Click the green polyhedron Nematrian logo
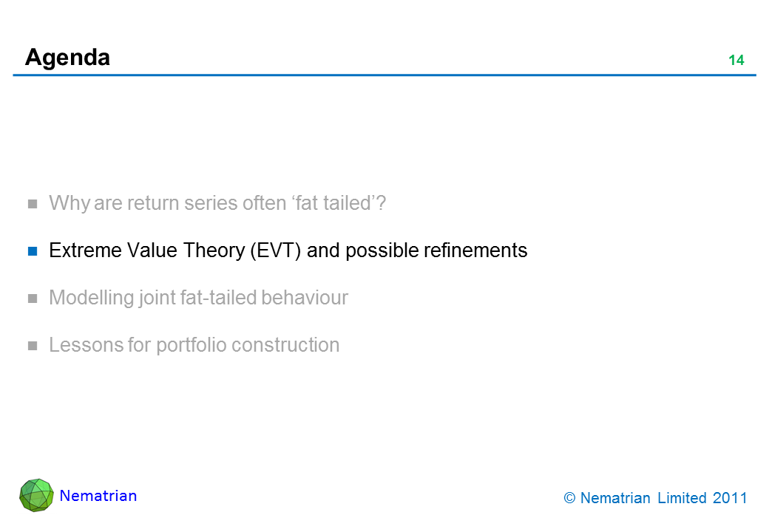Screen dimensions: 769x532 (36, 495)
